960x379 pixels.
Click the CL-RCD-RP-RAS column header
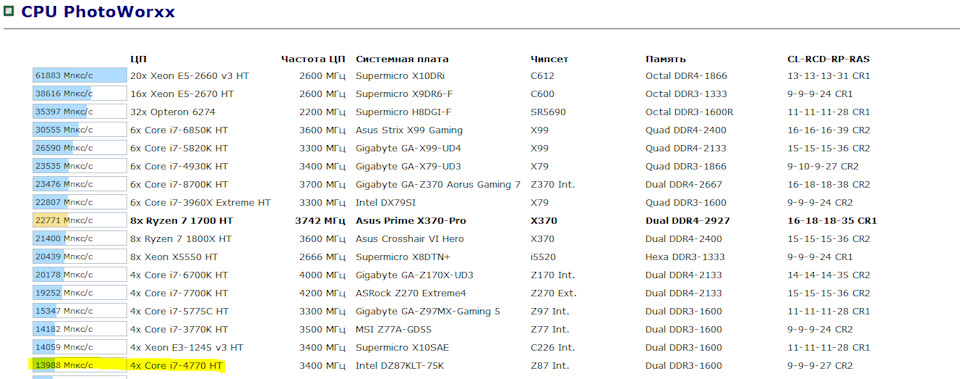[x=828, y=59]
